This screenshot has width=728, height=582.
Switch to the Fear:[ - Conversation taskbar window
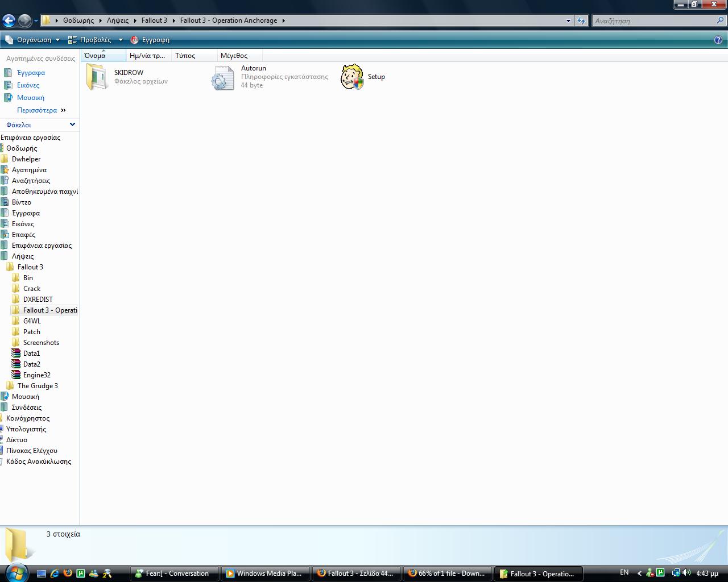click(174, 573)
